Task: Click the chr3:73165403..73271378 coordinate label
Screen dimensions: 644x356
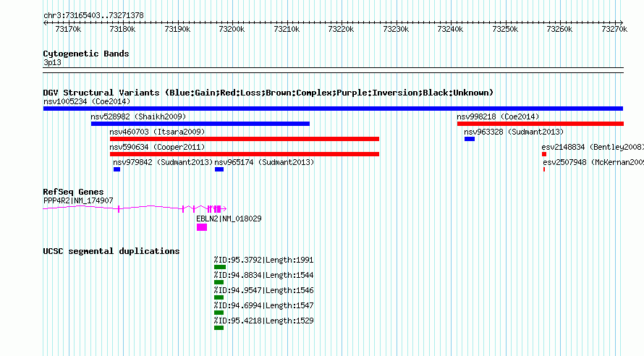Action: pos(93,16)
